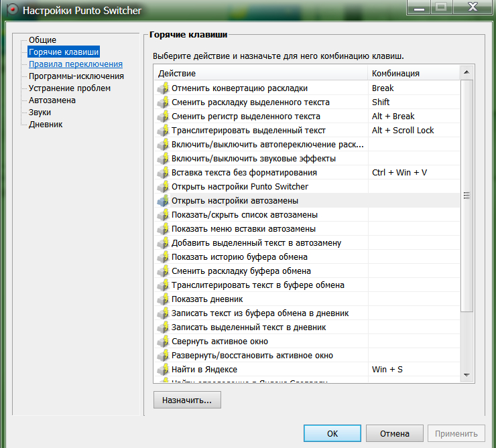Click the icon beside "Развернуть/восстановить активное окно"
The image size is (496, 448).
pos(163,356)
